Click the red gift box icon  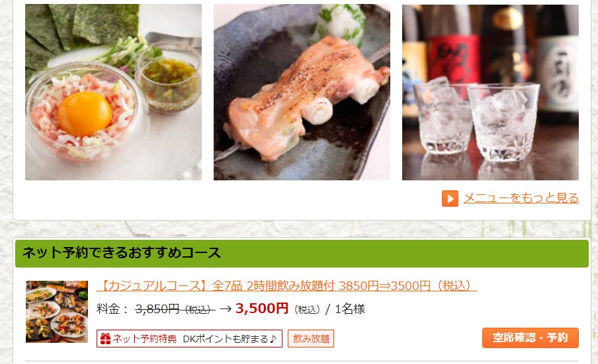(x=105, y=338)
